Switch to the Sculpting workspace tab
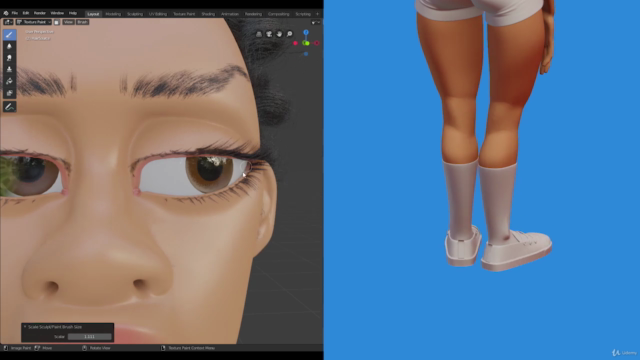The height and width of the screenshot is (360, 640). (135, 14)
